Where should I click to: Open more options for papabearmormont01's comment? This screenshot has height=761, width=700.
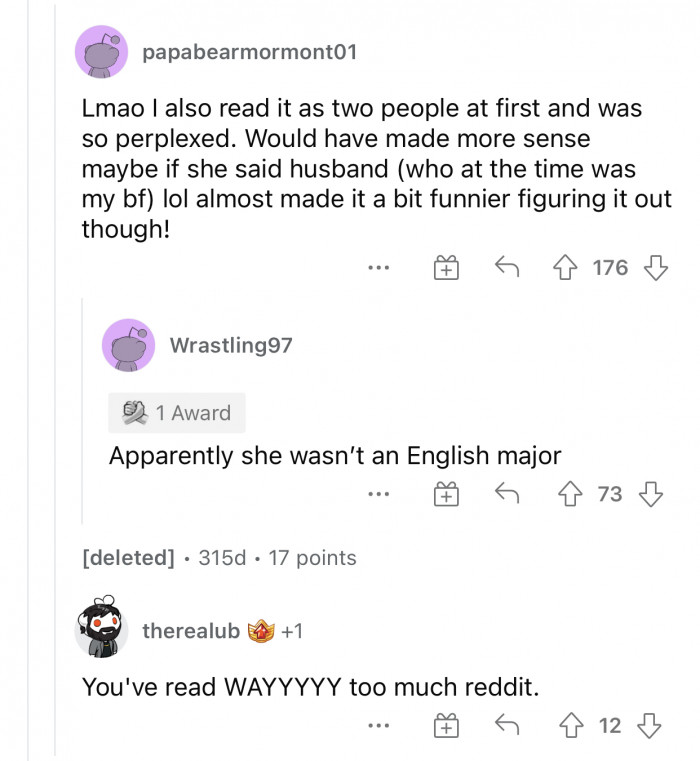click(x=377, y=268)
